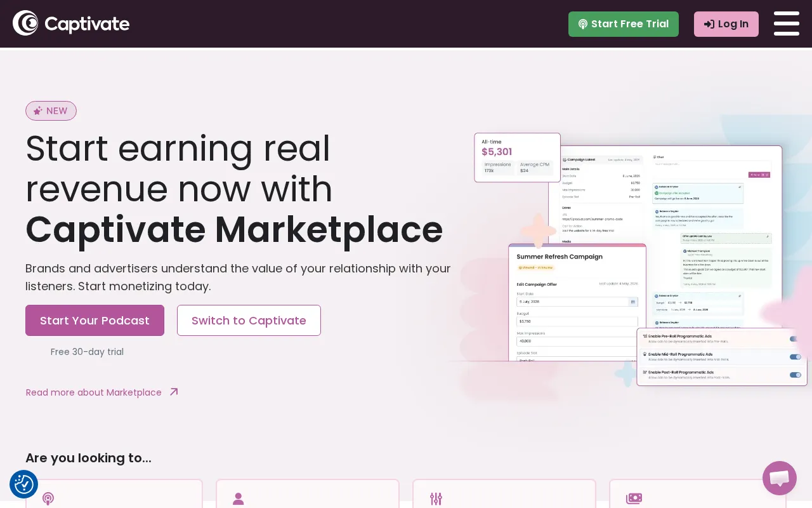This screenshot has width=812, height=508.
Task: Click the Captivate Marketplace headline text
Action: [234, 229]
